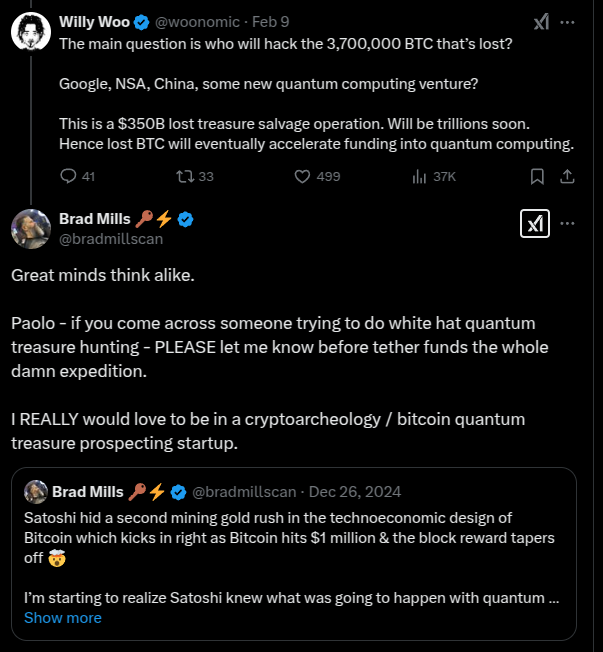Open the quoted tweet about Satoshi's gold rush
Image resolution: width=603 pixels, height=652 pixels.
click(x=294, y=554)
